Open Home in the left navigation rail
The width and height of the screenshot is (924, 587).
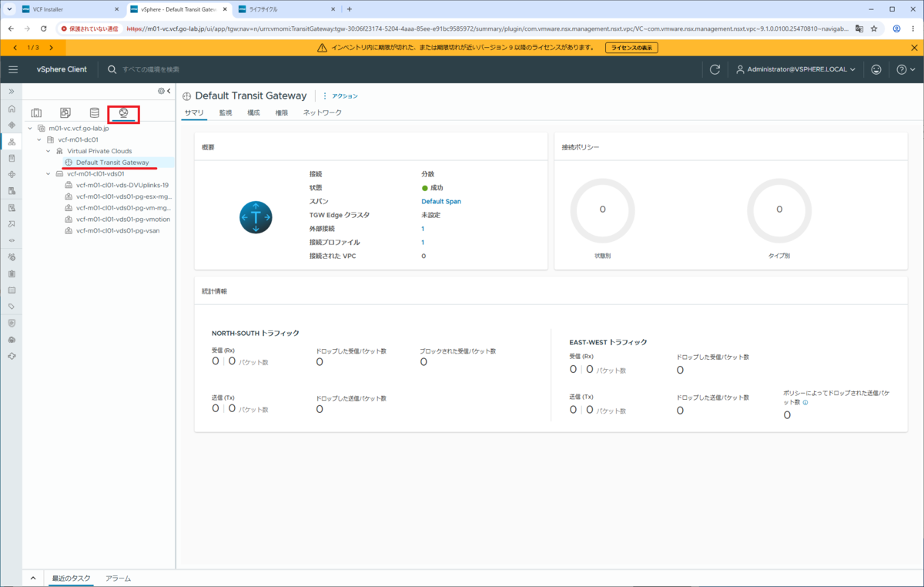(x=12, y=109)
